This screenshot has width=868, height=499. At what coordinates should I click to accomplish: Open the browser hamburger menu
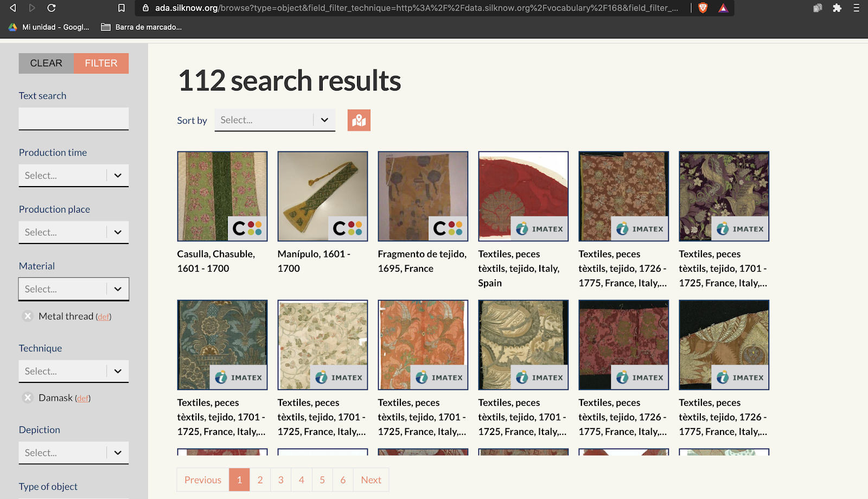click(857, 8)
